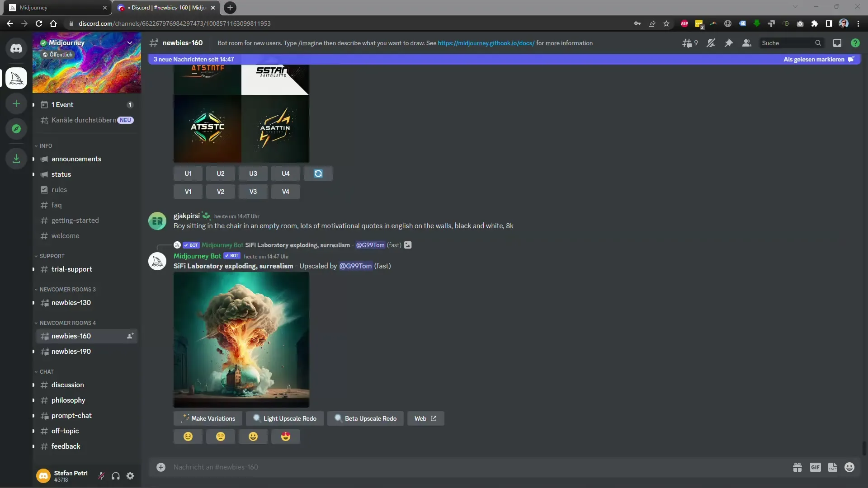Click the U4 upscale button
This screenshot has width=868, height=488.
[x=286, y=174]
